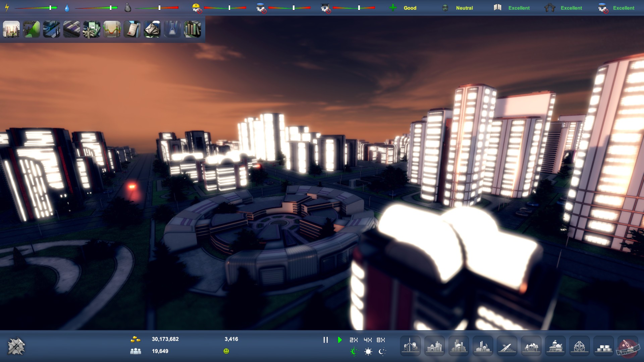Enable automatic day-night cycle mode
The width and height of the screenshot is (644, 362).
click(x=354, y=351)
